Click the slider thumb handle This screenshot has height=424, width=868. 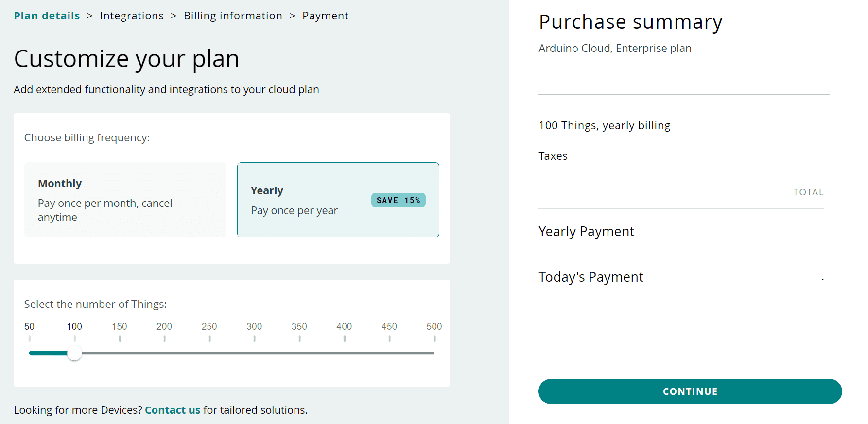click(74, 353)
